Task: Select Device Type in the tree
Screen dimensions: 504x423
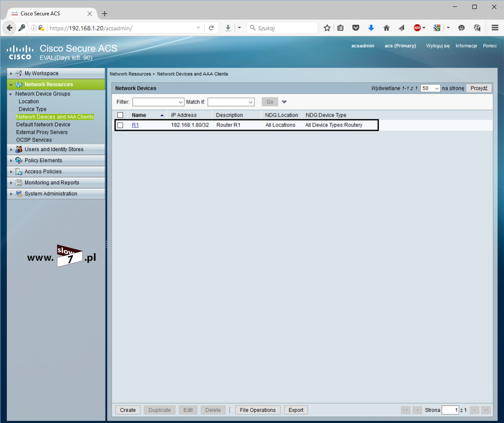Action: coord(32,109)
